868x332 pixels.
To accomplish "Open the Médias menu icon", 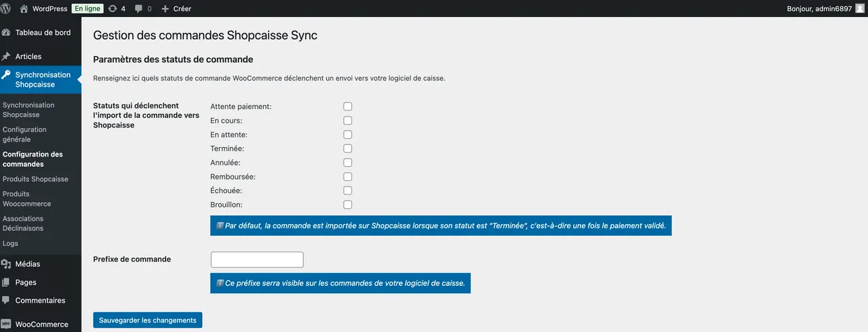I will coord(7,264).
